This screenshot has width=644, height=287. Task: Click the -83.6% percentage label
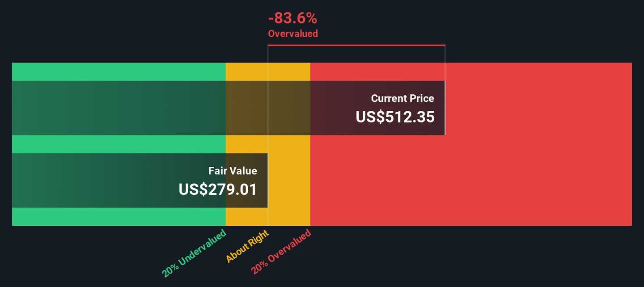[292, 19]
